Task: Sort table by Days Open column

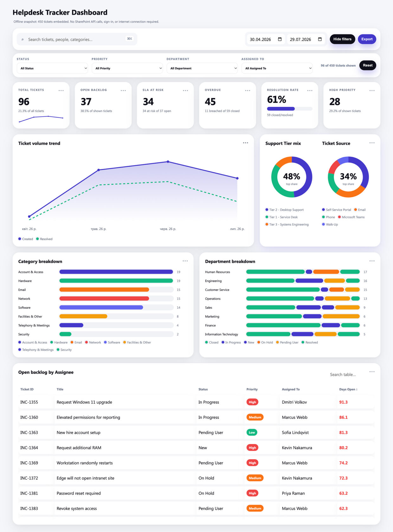Action: point(348,389)
